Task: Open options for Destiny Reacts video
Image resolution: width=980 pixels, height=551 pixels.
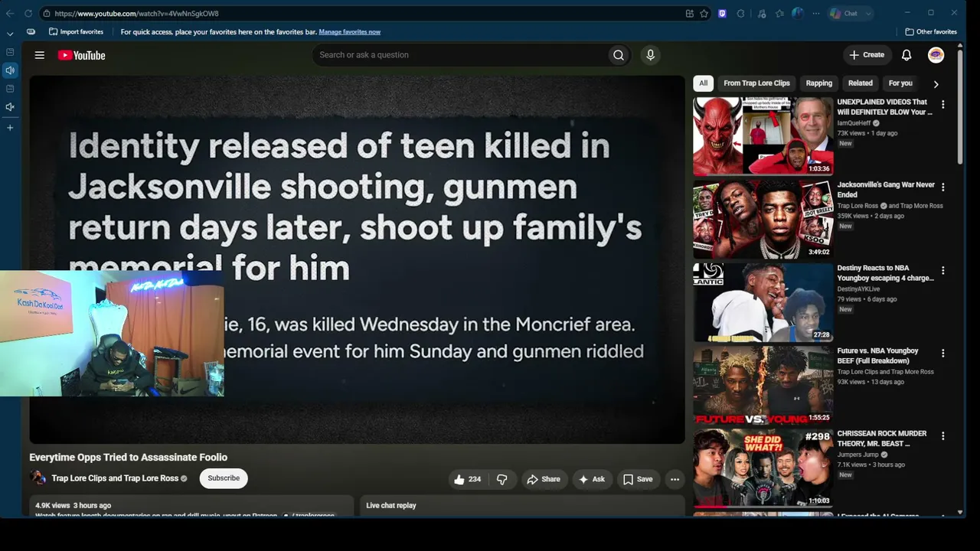Action: [x=942, y=270]
